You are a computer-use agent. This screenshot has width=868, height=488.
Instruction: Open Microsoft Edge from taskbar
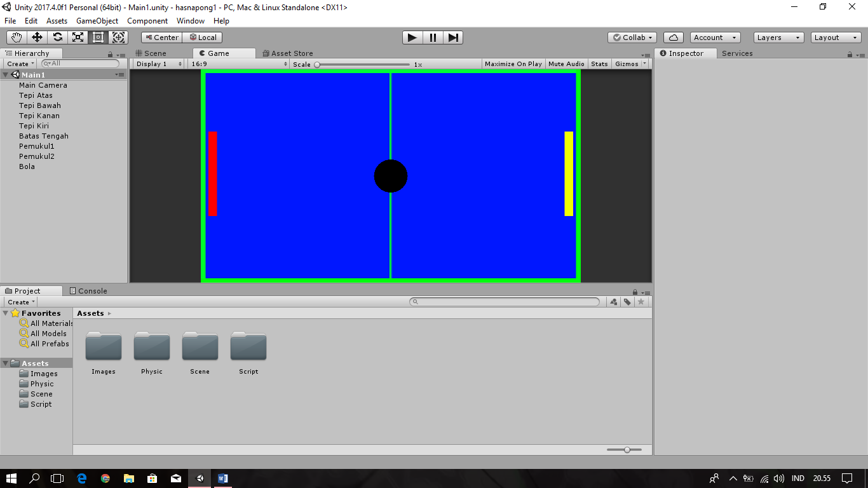(81, 478)
